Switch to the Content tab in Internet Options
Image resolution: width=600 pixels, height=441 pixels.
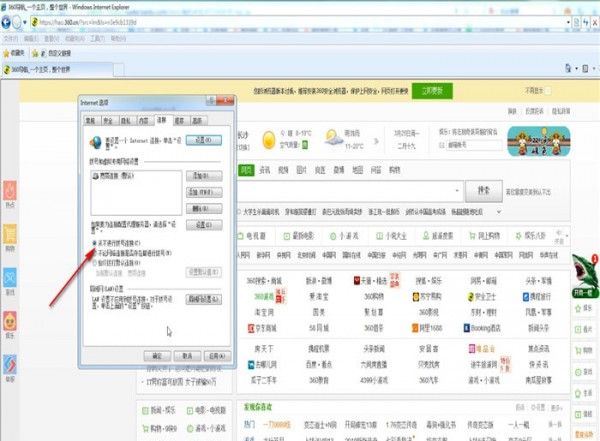pos(144,121)
